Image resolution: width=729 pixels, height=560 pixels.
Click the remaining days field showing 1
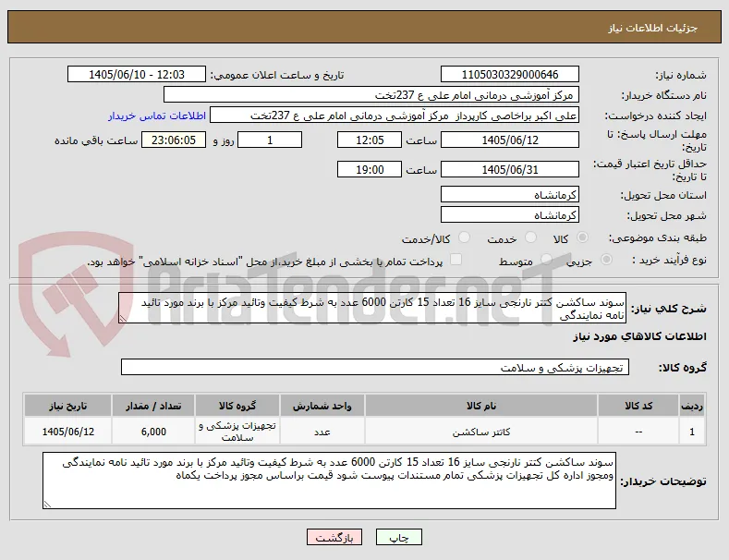270,140
